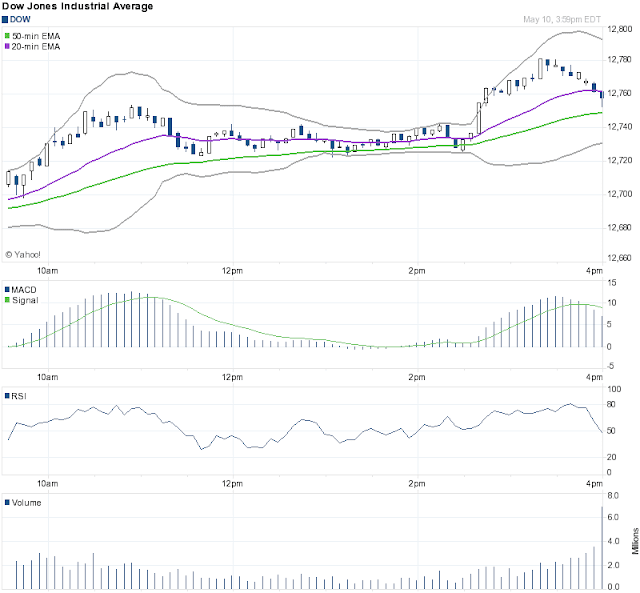Click the 12,700 price axis label
Viewport: 640px width, 593px height.
point(620,193)
